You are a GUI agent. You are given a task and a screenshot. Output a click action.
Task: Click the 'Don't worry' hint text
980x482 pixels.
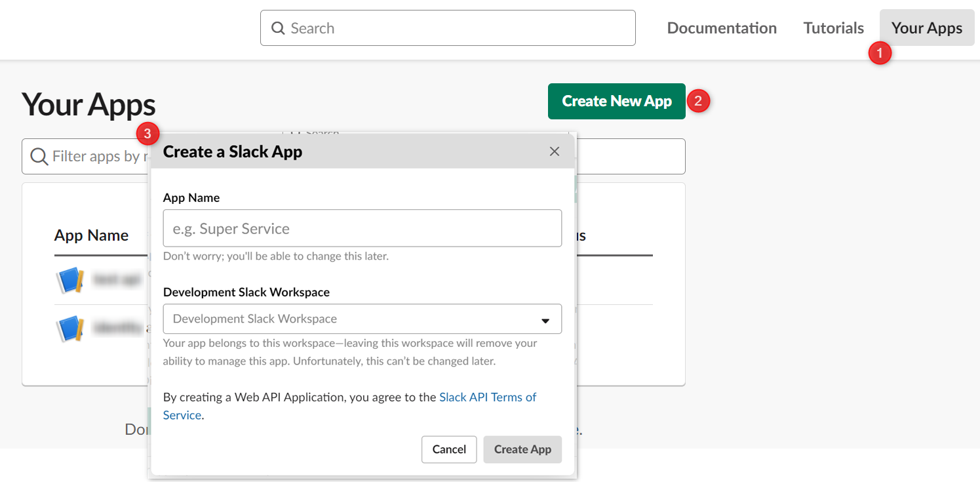tap(276, 256)
